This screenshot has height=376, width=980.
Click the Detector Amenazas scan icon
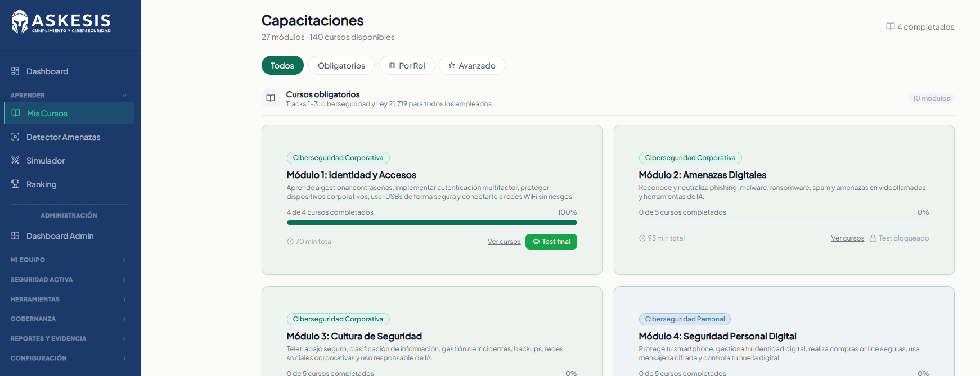15,137
